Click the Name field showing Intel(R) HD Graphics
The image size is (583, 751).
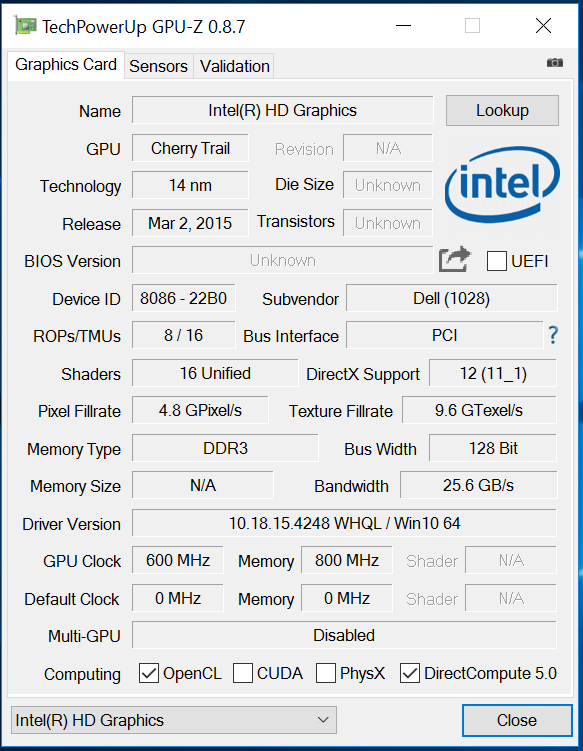[283, 111]
